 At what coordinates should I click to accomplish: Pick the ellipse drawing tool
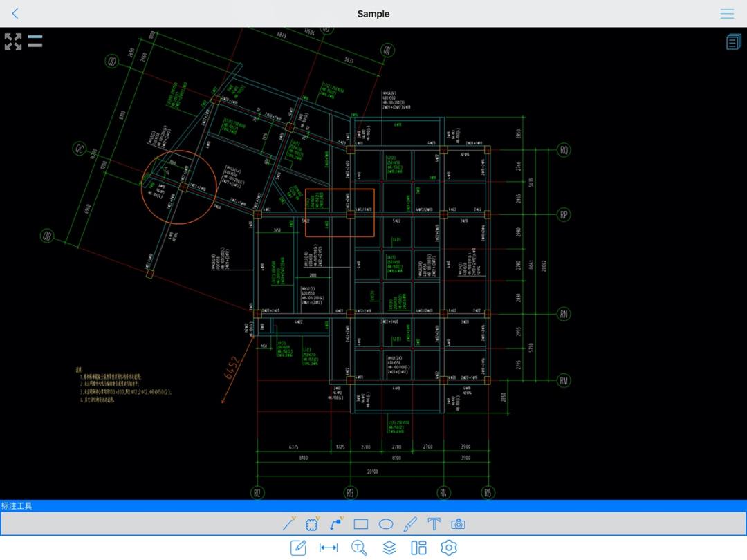[x=386, y=524]
